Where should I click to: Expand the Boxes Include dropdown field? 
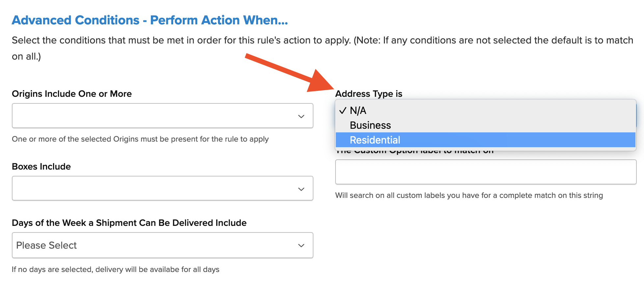pyautogui.click(x=162, y=188)
